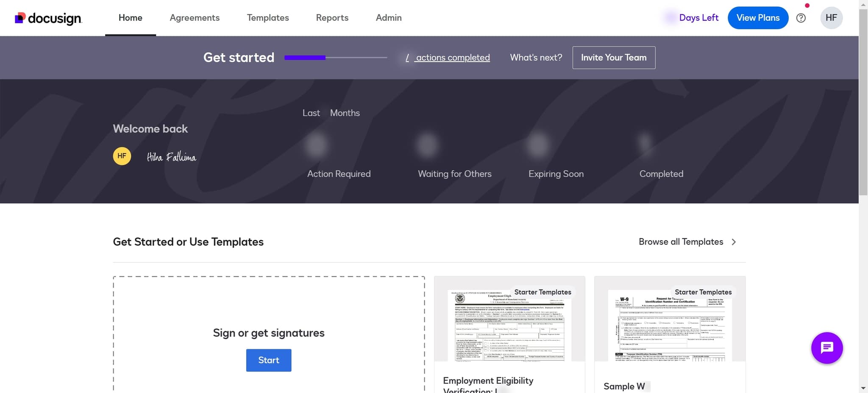Click the actions completed link
The image size is (868, 393).
(x=452, y=57)
